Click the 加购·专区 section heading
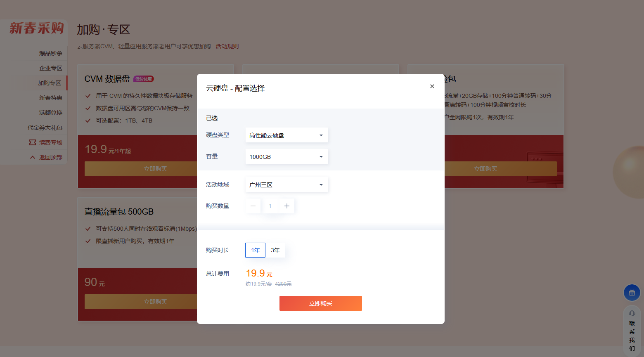This screenshot has width=644, height=357. click(x=104, y=30)
